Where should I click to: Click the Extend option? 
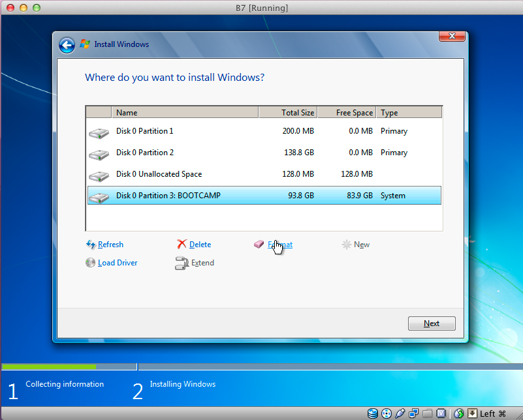pos(202,263)
